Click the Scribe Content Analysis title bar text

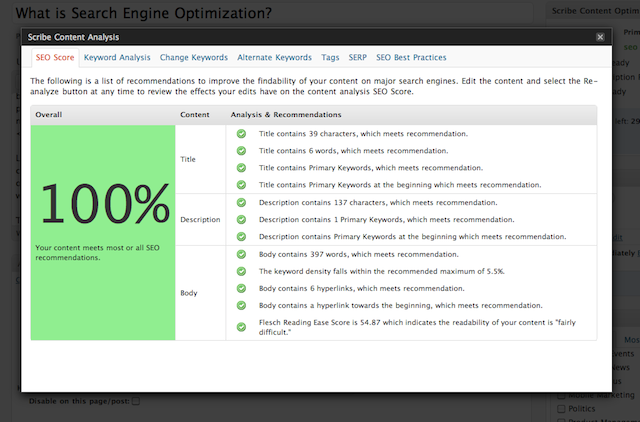[x=73, y=37]
